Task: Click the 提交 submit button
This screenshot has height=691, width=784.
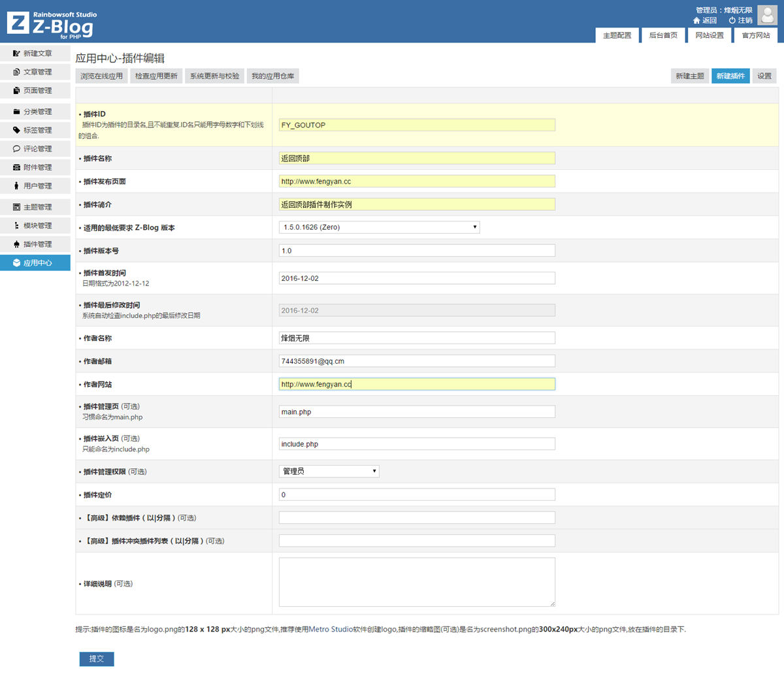Action: pyautogui.click(x=97, y=659)
